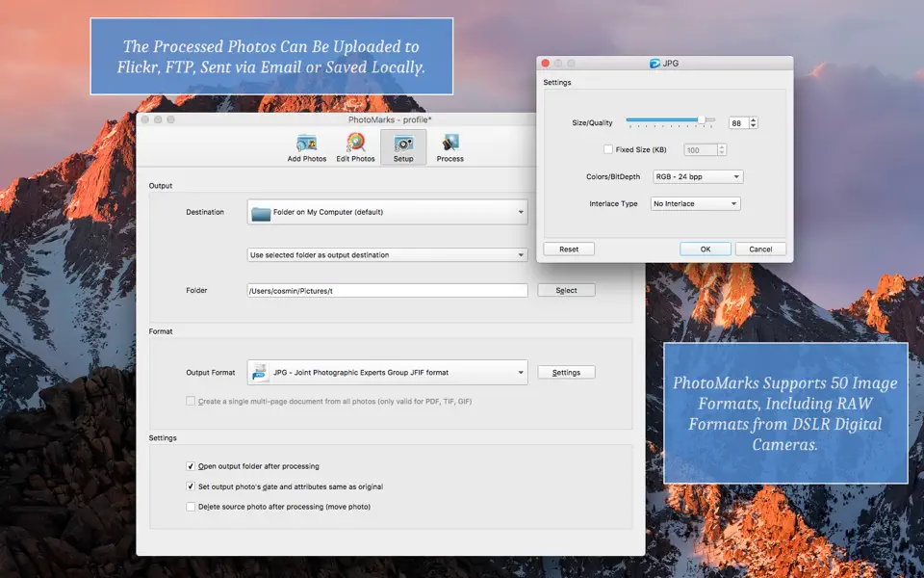Uncheck Set output photo's date and attributes
924x578 pixels.
(x=191, y=486)
